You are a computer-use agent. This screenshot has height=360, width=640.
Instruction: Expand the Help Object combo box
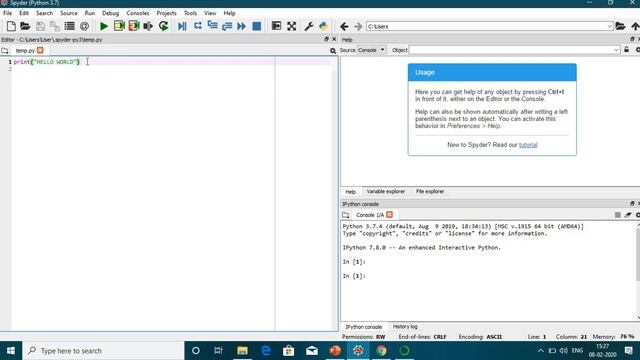coord(616,50)
